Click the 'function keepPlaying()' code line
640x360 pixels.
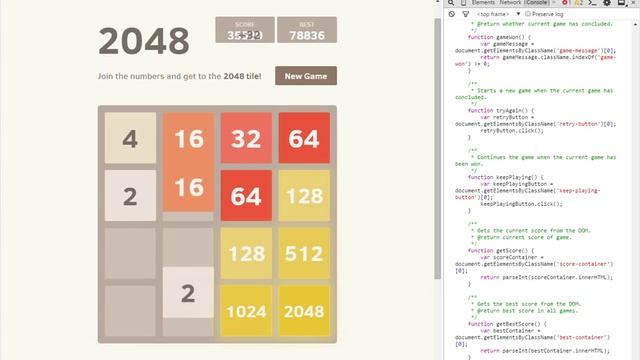(506, 178)
